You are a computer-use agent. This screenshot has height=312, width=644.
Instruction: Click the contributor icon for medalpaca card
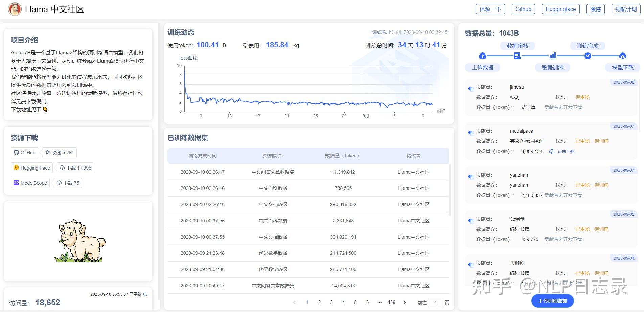(470, 133)
